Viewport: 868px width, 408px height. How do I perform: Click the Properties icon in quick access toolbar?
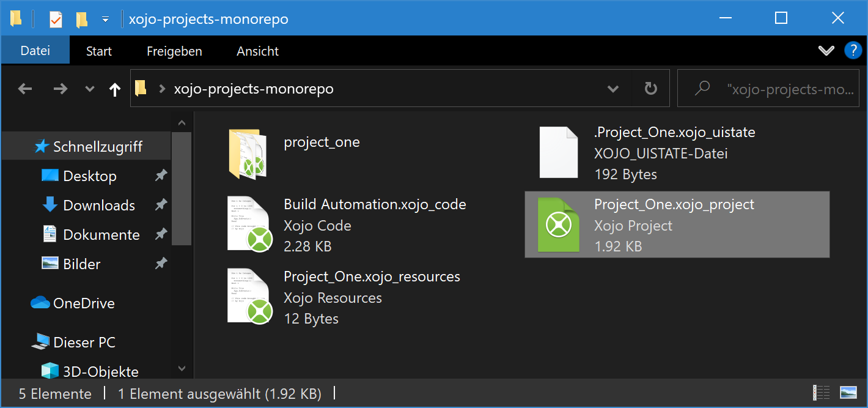coord(56,18)
